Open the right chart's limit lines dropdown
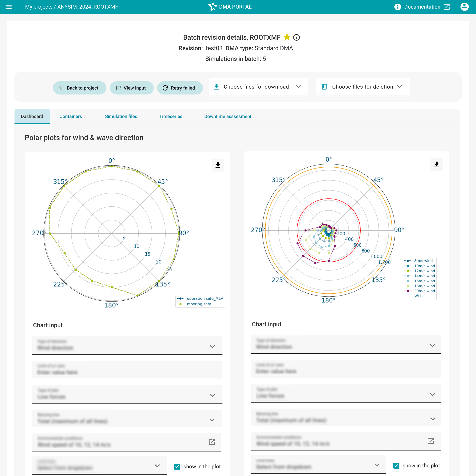This screenshot has height=476, width=476. [x=318, y=464]
